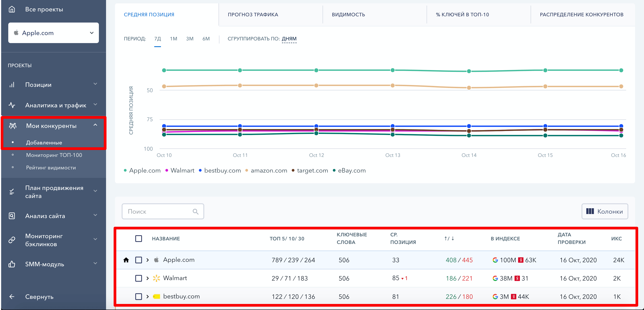Expand the План продвижения сайта section

coord(95,191)
